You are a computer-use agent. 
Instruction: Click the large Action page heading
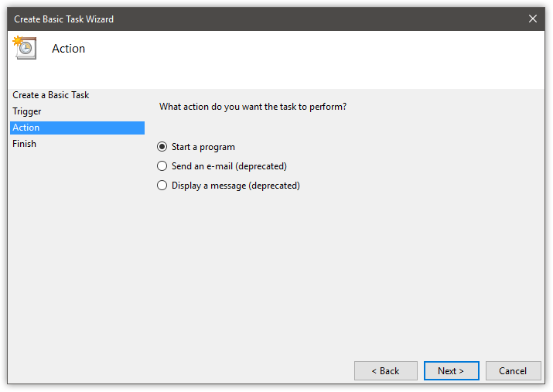pos(68,49)
